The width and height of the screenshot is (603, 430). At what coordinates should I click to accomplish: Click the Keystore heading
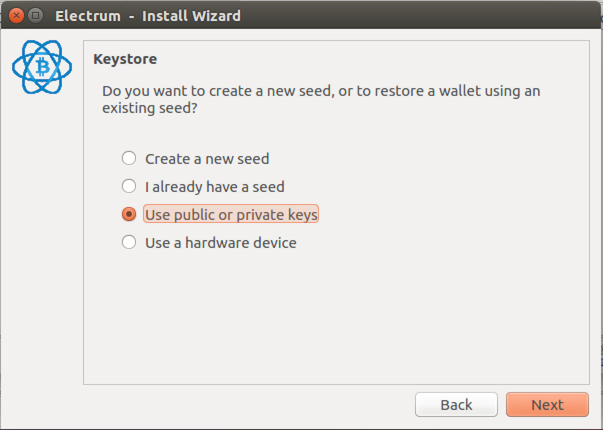click(125, 59)
